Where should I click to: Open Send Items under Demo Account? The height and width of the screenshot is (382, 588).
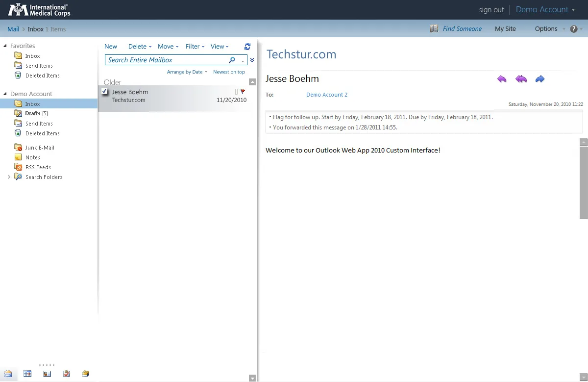pyautogui.click(x=39, y=124)
